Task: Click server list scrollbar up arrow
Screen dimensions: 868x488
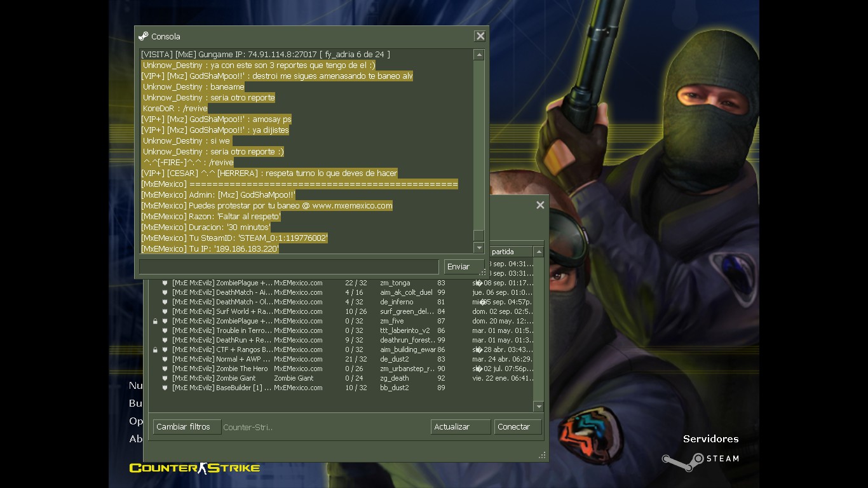Action: click(538, 252)
